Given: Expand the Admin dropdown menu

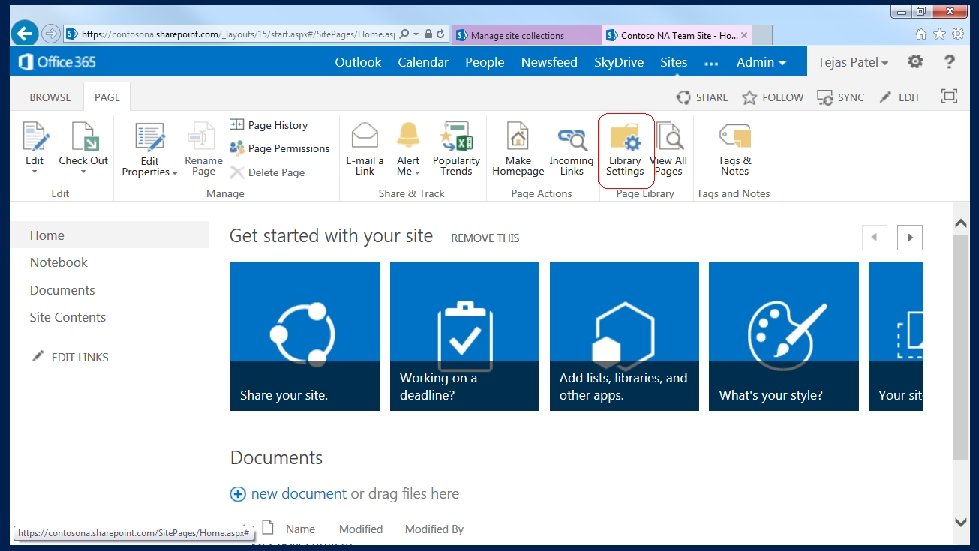Looking at the screenshot, I should pos(760,62).
